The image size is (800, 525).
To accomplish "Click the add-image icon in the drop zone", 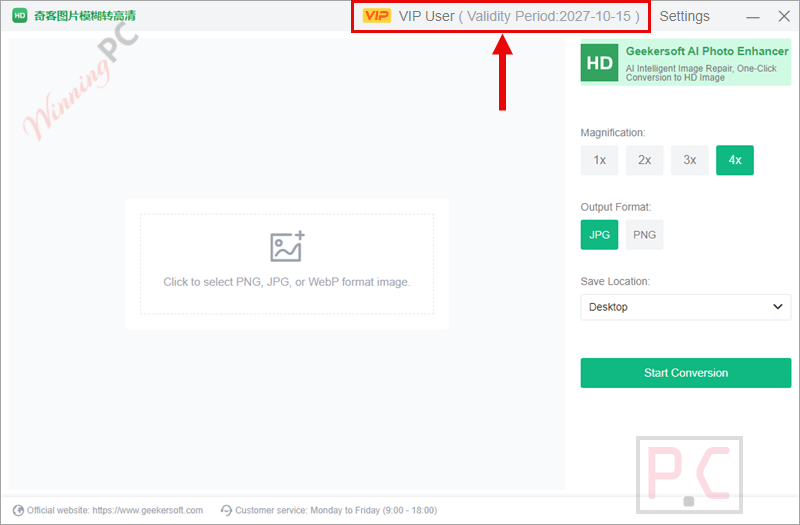I will pos(287,246).
